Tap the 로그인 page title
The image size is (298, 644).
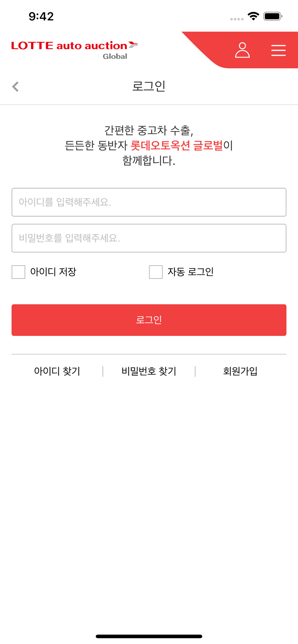(x=149, y=86)
